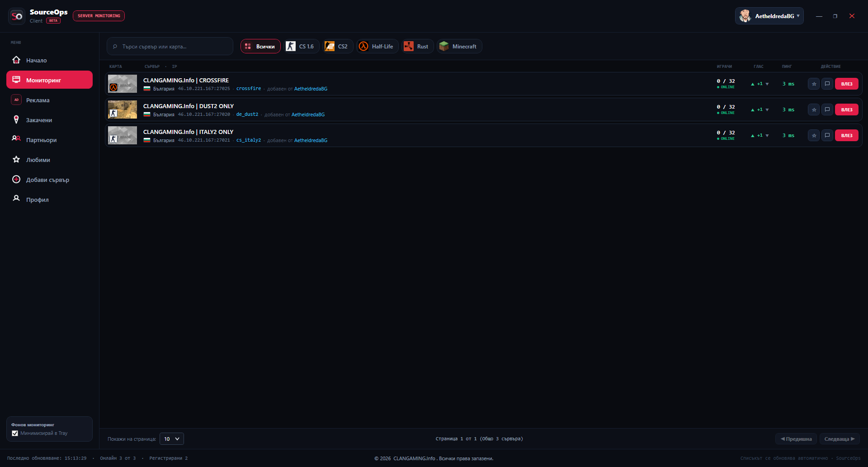The width and height of the screenshot is (868, 467).
Task: Filter servers by CS 1.6
Action: 302,46
